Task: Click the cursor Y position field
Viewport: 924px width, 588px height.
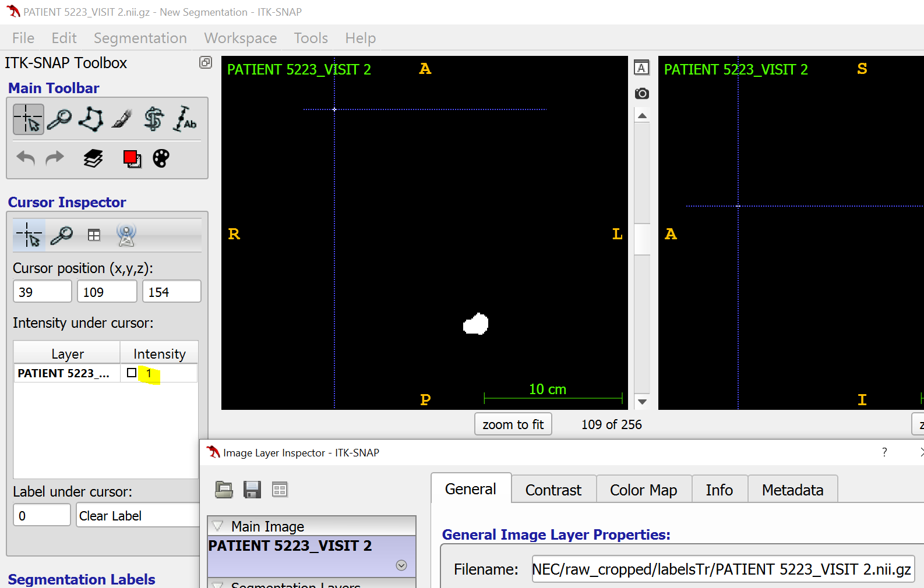Action: (x=107, y=292)
